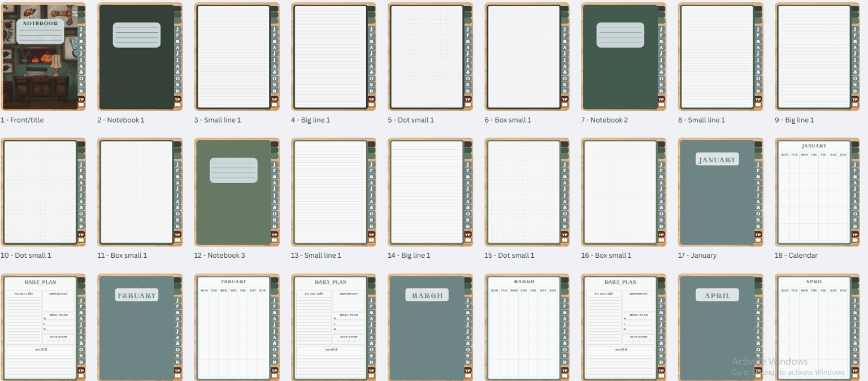Click the "10 - Dot small 1" label
This screenshot has width=868, height=381.
click(x=26, y=256)
